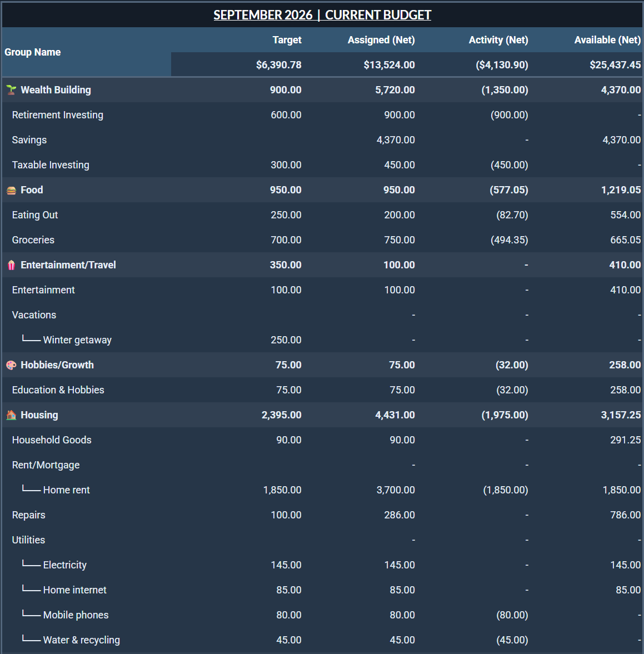The height and width of the screenshot is (654, 644).
Task: Select the Groceries category
Action: point(33,240)
